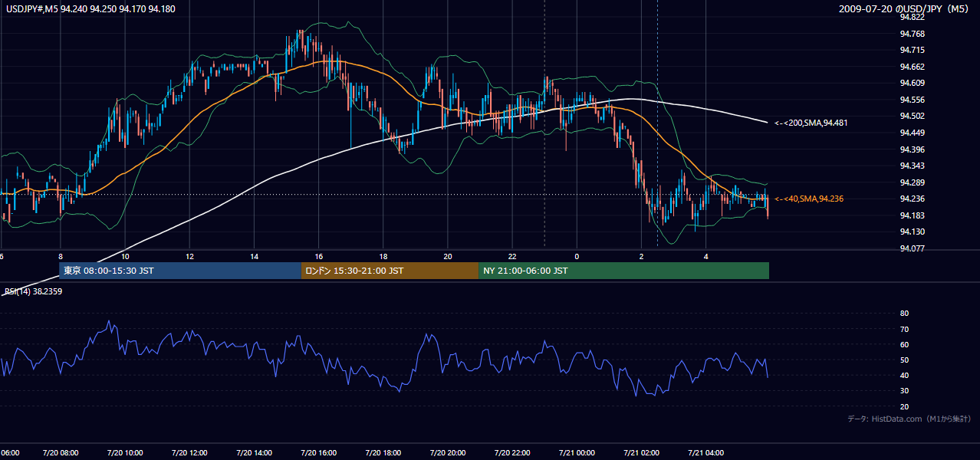Click the 94.183 price axis label
The height and width of the screenshot is (460, 980).
(912, 215)
